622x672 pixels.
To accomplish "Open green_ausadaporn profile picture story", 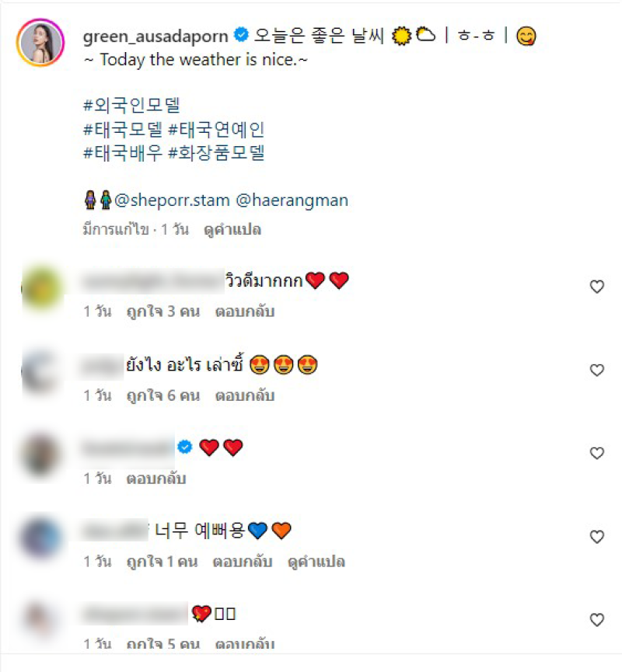I will 40,43.
